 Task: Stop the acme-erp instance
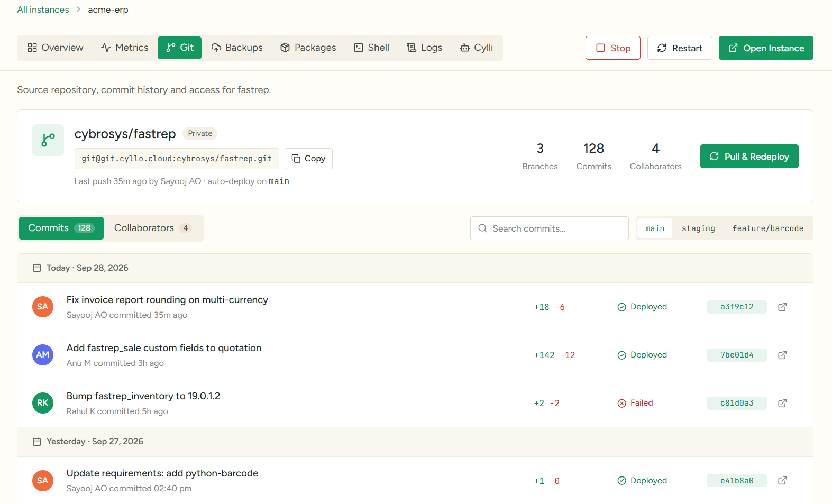[613, 48]
